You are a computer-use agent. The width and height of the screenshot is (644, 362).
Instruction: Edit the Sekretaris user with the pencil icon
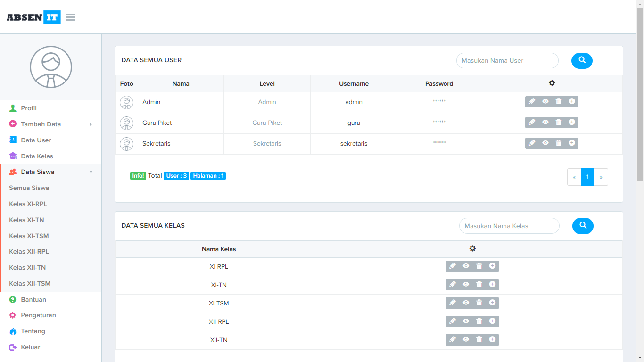(532, 143)
